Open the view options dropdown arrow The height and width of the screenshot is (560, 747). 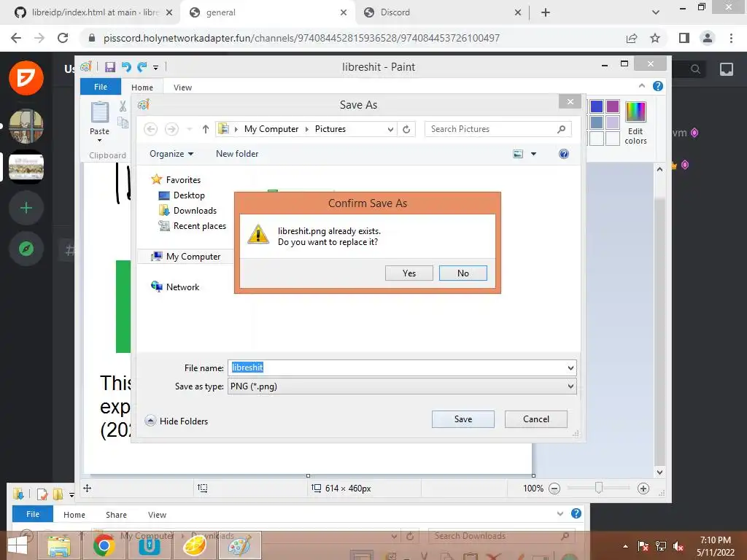coord(533,154)
